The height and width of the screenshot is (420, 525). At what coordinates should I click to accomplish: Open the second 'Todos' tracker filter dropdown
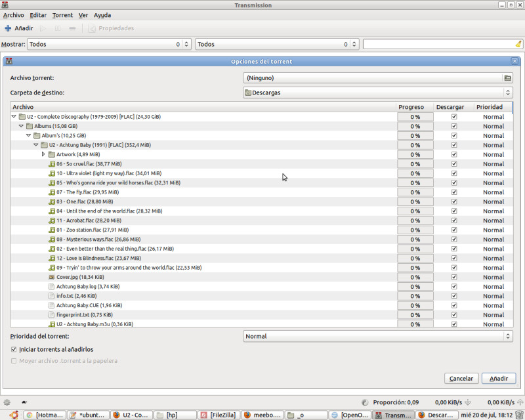277,44
